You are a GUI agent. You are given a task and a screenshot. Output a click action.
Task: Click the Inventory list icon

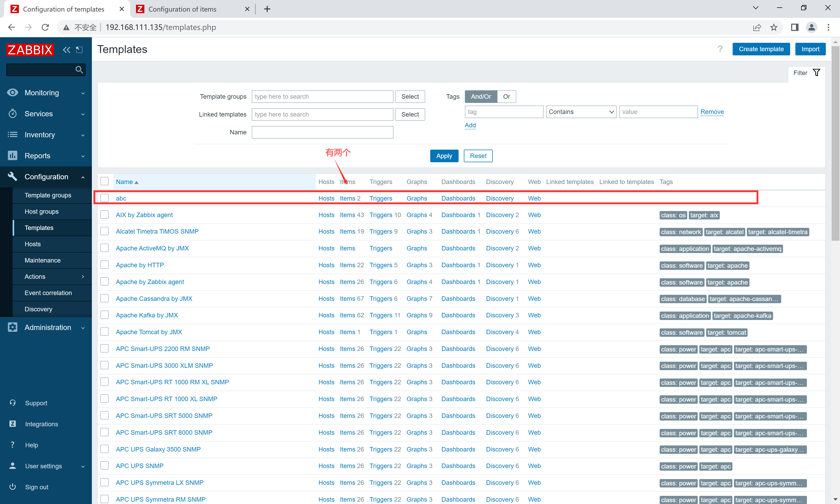[x=13, y=134]
